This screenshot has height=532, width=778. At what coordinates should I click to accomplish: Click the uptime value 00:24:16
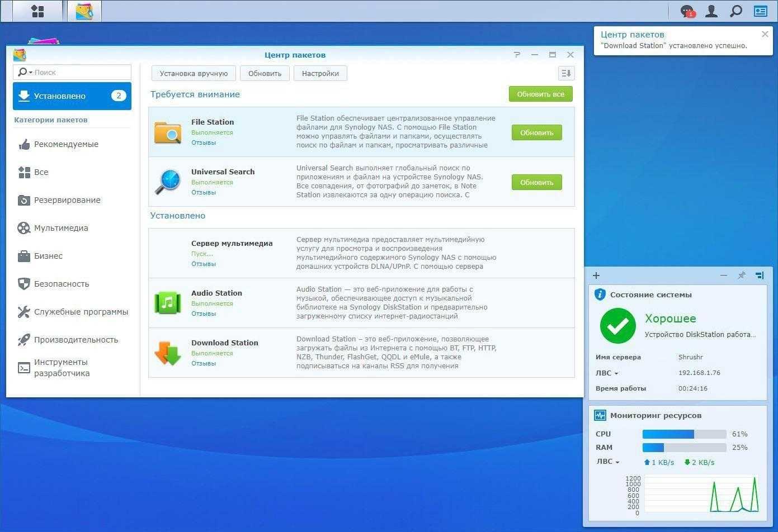click(x=693, y=388)
